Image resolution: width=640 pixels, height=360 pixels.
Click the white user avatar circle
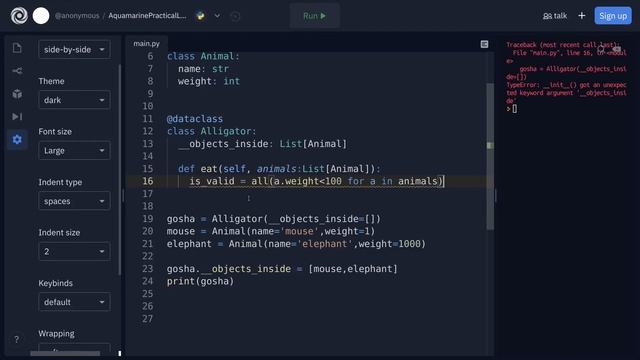pos(41,16)
